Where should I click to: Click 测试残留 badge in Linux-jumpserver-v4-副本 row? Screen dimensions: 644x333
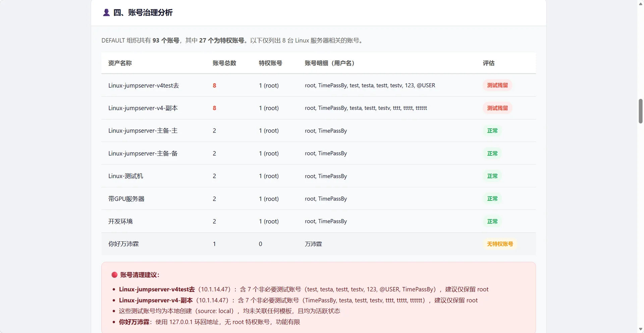497,108
